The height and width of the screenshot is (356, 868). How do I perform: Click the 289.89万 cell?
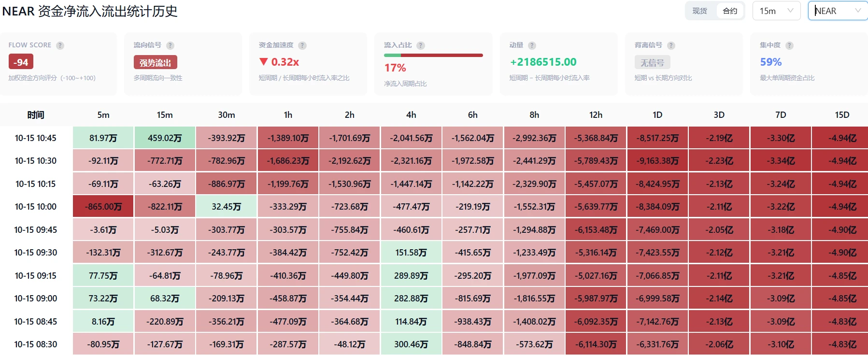411,276
